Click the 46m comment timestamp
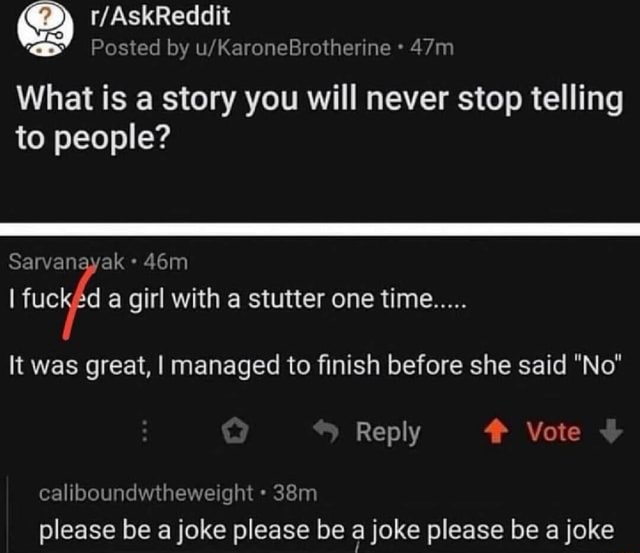Screen dimensions: 640x553 (x=165, y=262)
